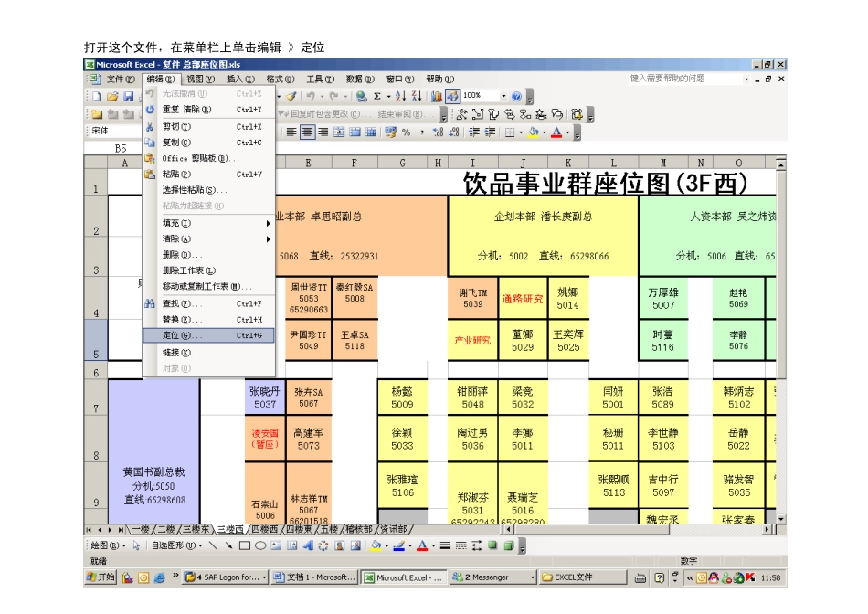Viewport: 868px width, 614px height.
Task: Select the Oval drawing tool
Action: [x=260, y=545]
